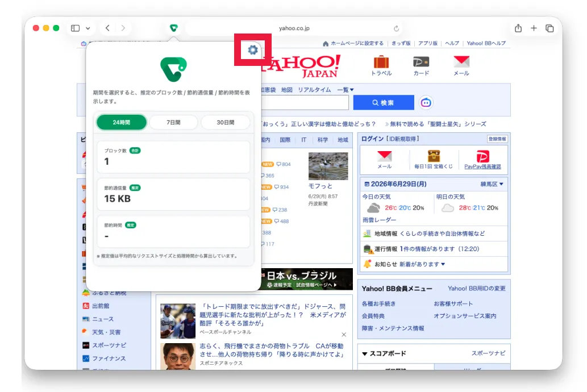Click the 登録情報 button
The height and width of the screenshot is (392, 587).
pos(497,139)
